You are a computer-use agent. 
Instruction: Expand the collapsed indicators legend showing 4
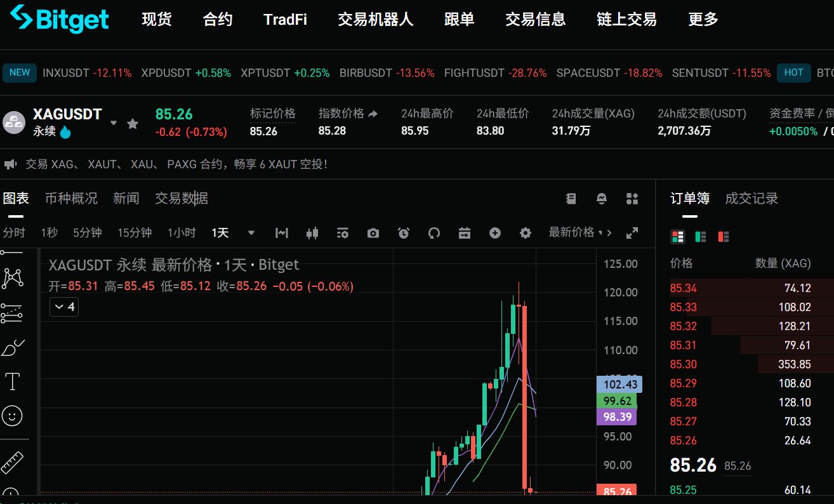pyautogui.click(x=64, y=307)
